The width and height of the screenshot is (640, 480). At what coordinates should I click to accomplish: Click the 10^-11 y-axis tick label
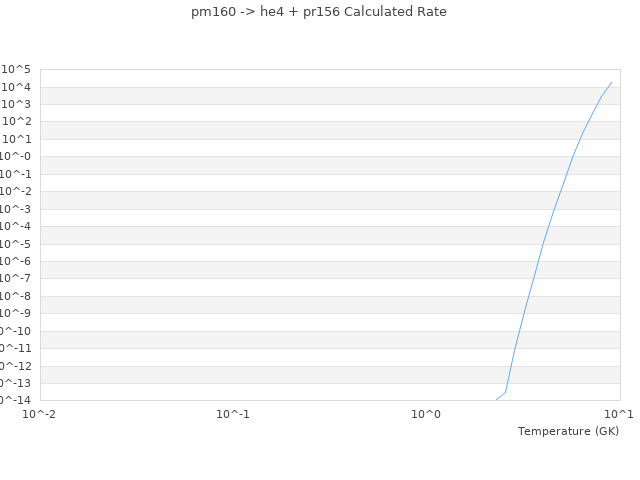(x=16, y=348)
